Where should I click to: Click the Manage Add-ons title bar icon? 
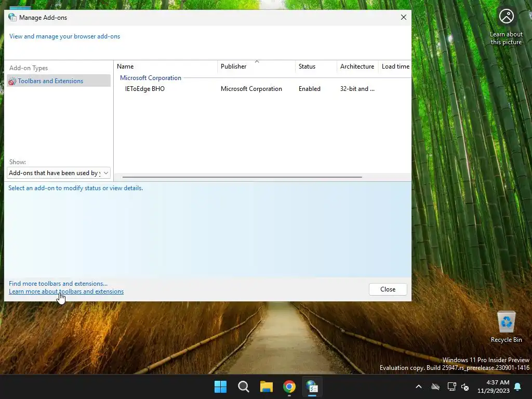(x=12, y=17)
